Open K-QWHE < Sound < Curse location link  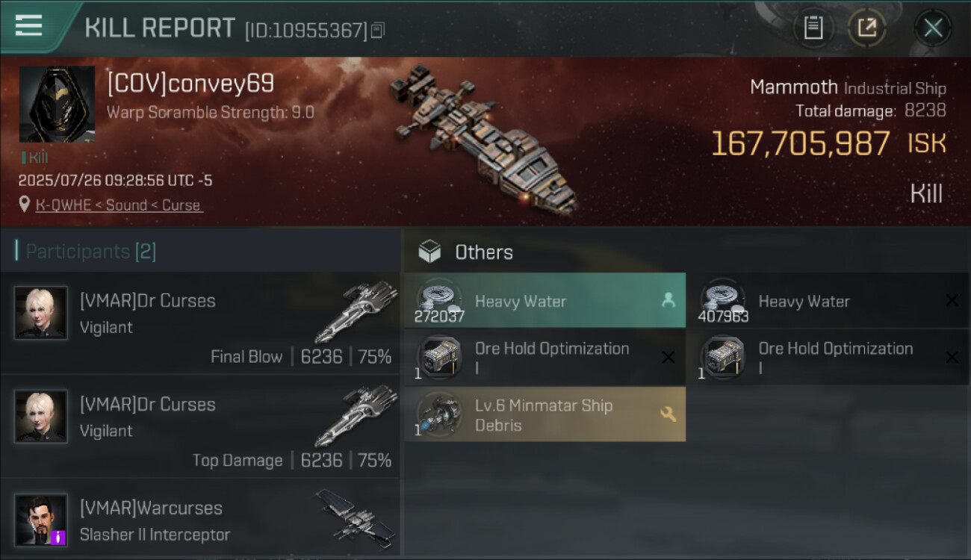119,205
